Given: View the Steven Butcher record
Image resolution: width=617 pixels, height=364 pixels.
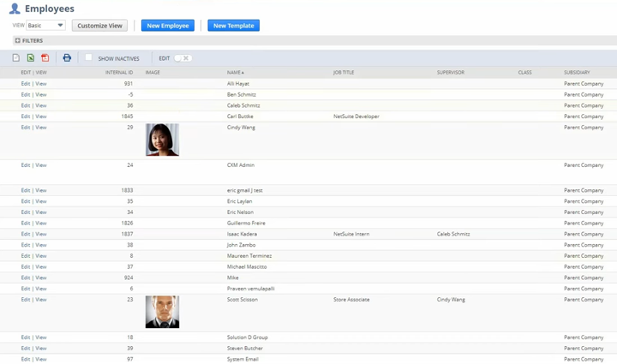Looking at the screenshot, I should click(x=41, y=349).
